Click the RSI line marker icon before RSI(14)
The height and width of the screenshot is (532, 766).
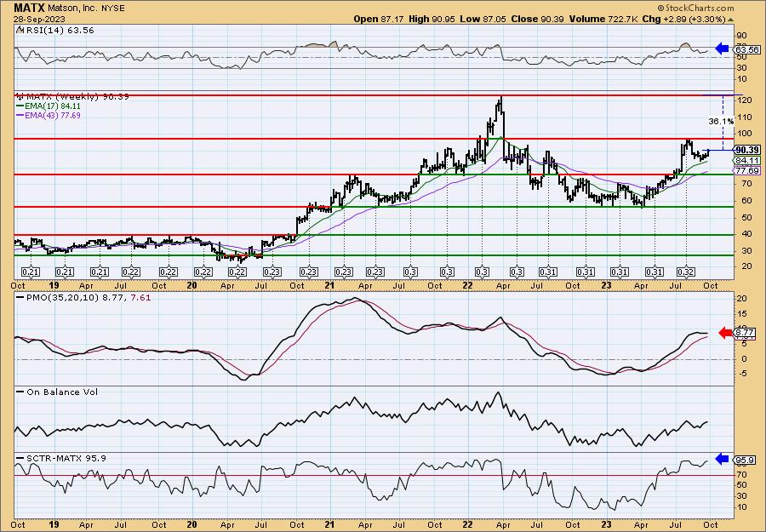tap(20, 31)
